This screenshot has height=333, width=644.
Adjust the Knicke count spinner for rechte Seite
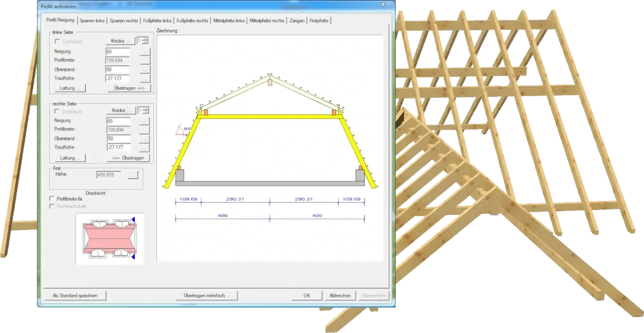pos(146,110)
